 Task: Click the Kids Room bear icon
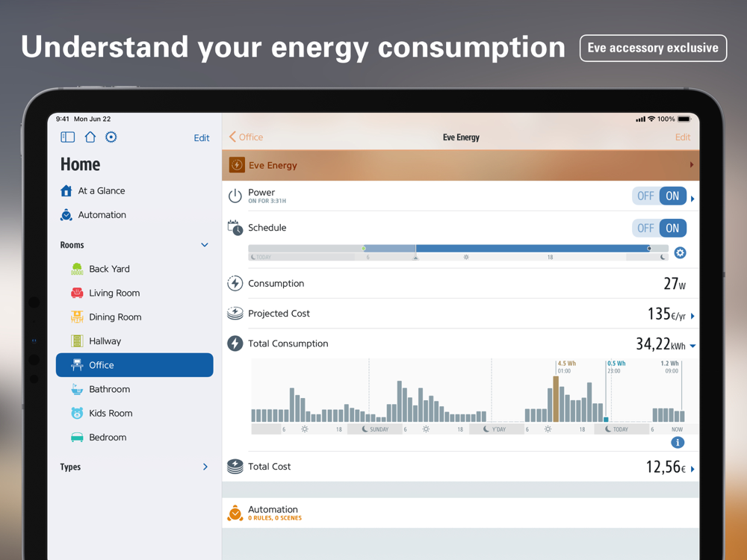tap(77, 413)
